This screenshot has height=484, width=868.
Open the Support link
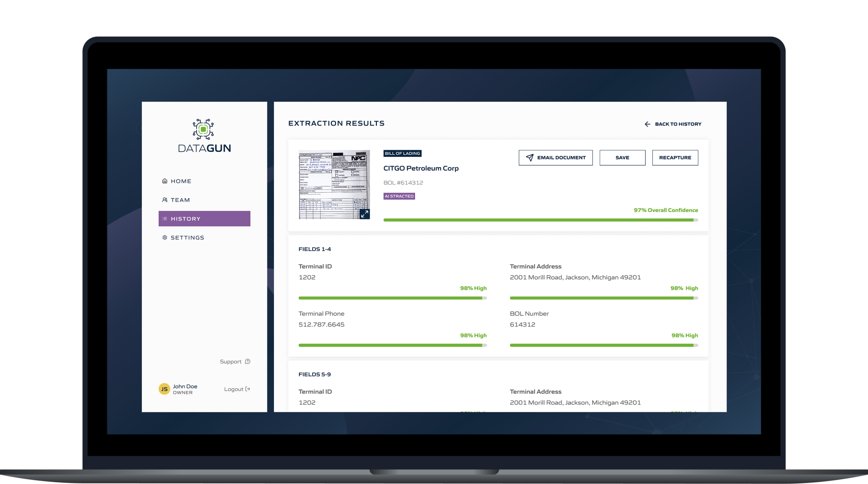pyautogui.click(x=235, y=362)
